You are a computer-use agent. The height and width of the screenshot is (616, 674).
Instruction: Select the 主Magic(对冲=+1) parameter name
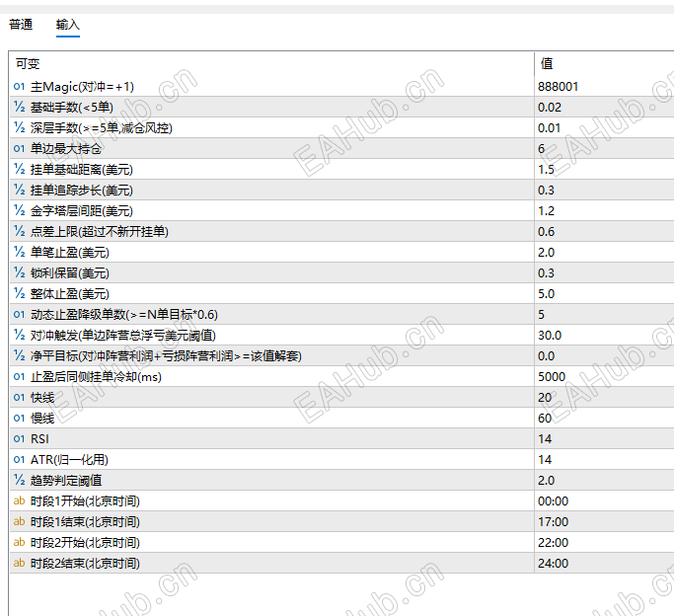click(x=82, y=87)
